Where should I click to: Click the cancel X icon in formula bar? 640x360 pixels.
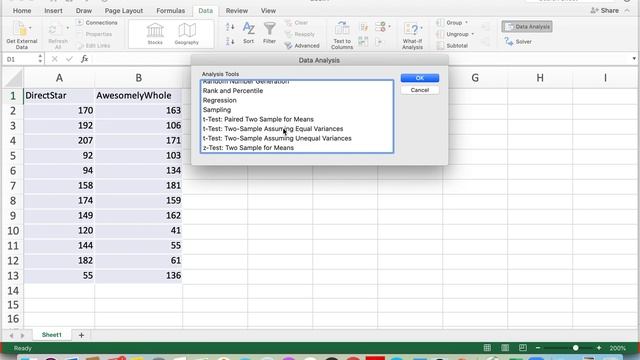pyautogui.click(x=54, y=59)
